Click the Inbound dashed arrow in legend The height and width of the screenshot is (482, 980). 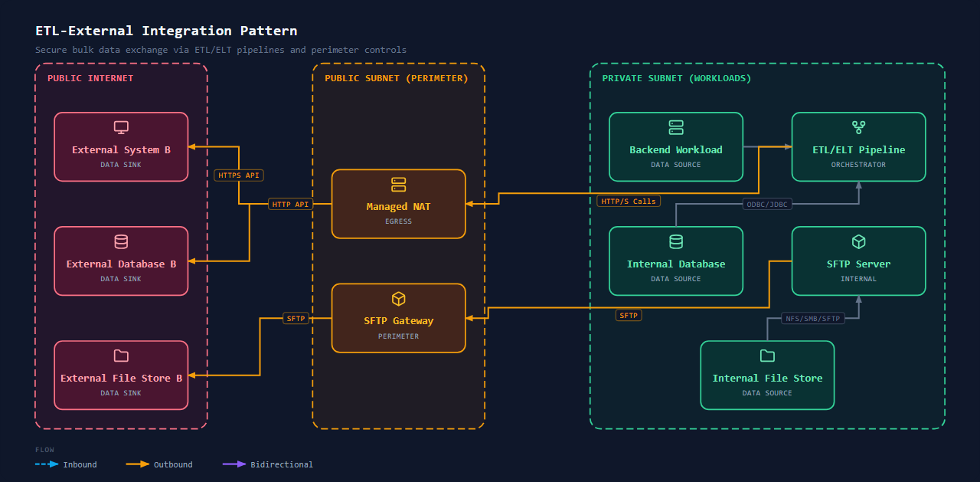(x=47, y=464)
